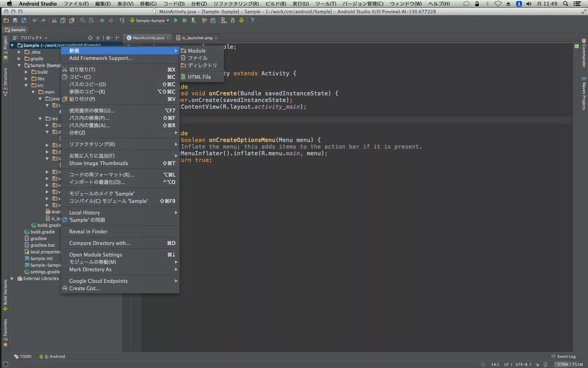This screenshot has width=588, height=368.
Task: Toggle the Favorites tool window
Action: (5, 333)
